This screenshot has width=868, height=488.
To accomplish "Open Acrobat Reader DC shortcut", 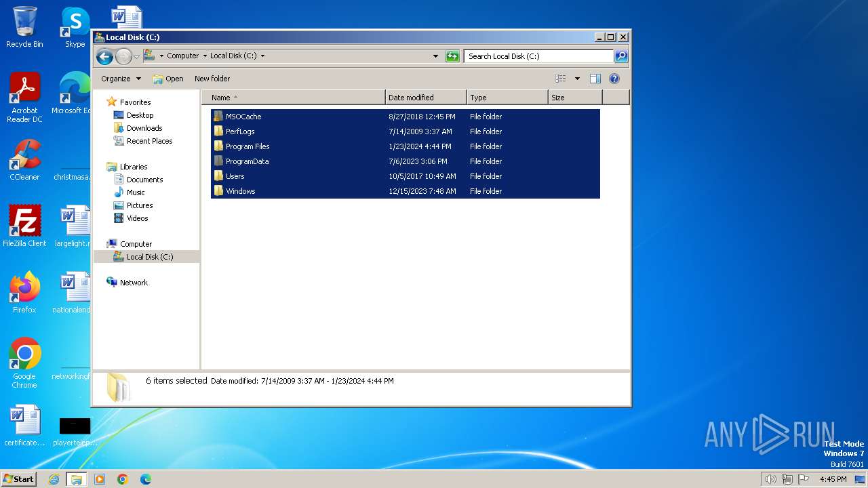I will (x=24, y=98).
